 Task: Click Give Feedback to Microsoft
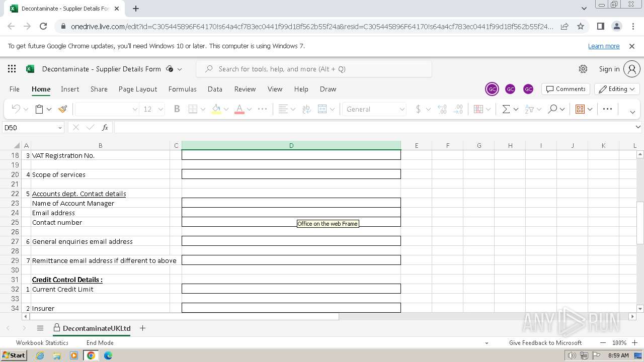[x=545, y=343]
